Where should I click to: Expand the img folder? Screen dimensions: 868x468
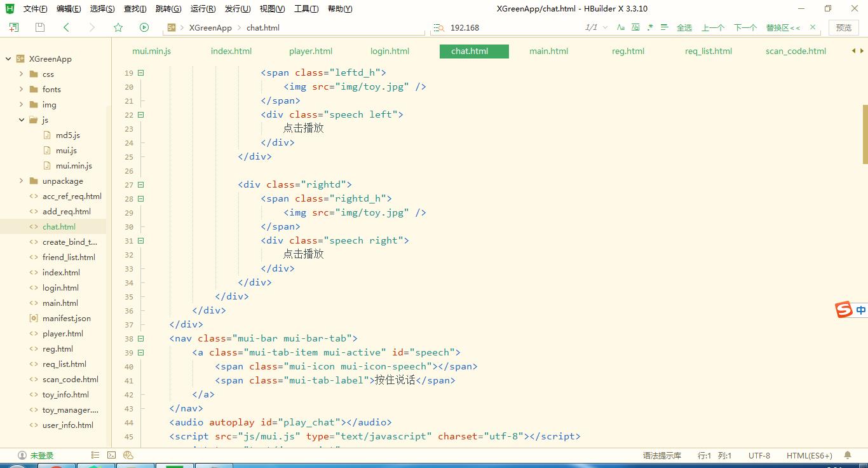[x=22, y=104]
